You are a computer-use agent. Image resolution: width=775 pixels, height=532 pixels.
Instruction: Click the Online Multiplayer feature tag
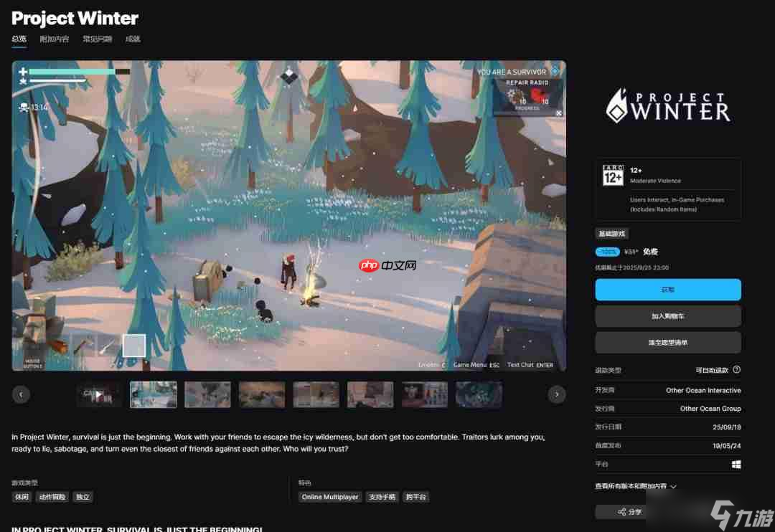click(329, 497)
